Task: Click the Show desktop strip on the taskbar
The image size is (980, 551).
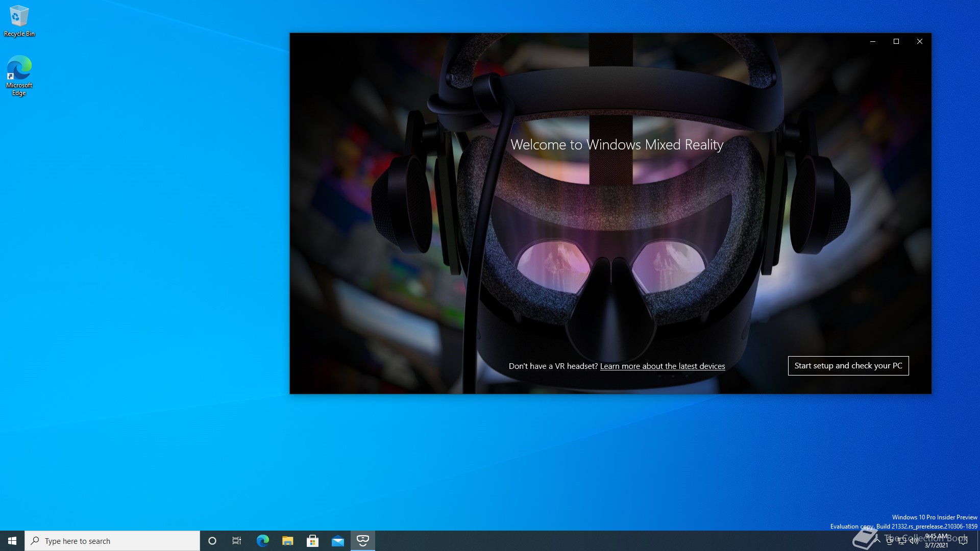Action: [978, 541]
